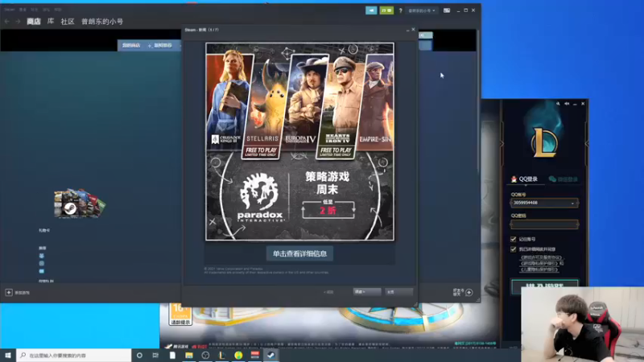Viewport: 644px width, 362px height.
Task: Open Windows Start menu
Action: 8,355
